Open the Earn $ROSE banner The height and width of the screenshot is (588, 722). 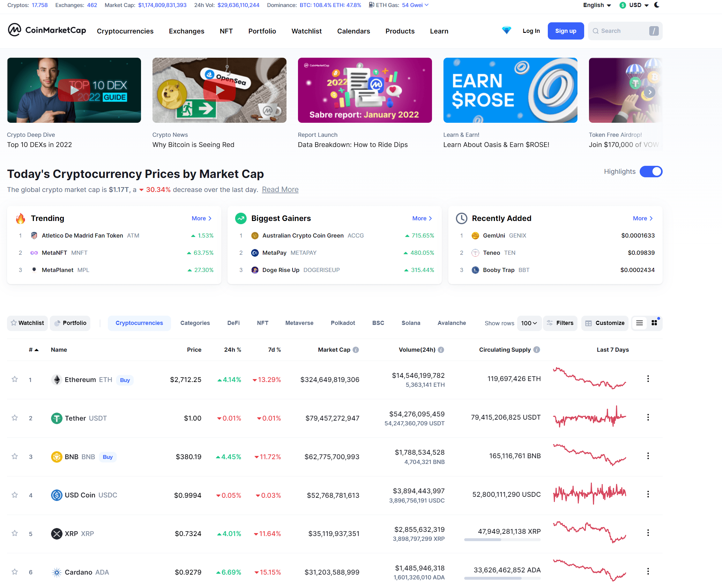tap(510, 90)
